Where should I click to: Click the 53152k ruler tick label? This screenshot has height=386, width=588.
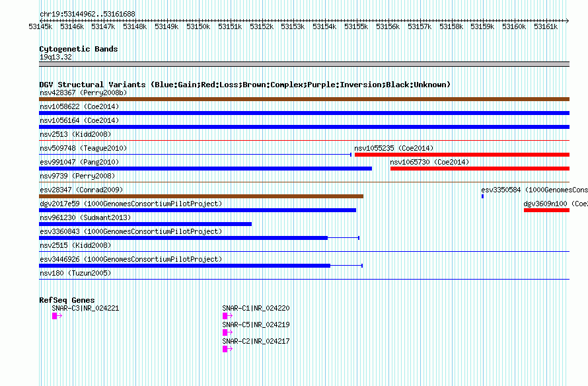262,26
